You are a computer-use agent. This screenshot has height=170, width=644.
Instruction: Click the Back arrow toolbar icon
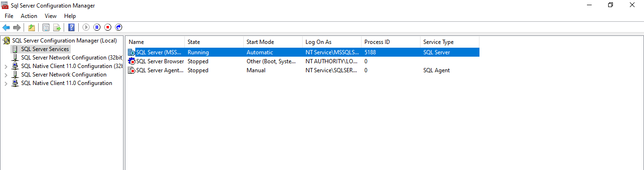(x=6, y=27)
